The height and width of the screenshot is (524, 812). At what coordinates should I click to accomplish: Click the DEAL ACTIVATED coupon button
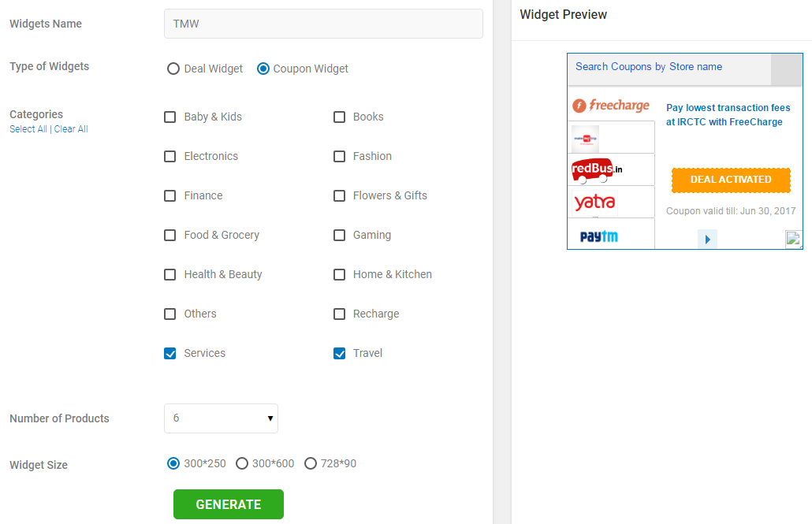click(731, 180)
